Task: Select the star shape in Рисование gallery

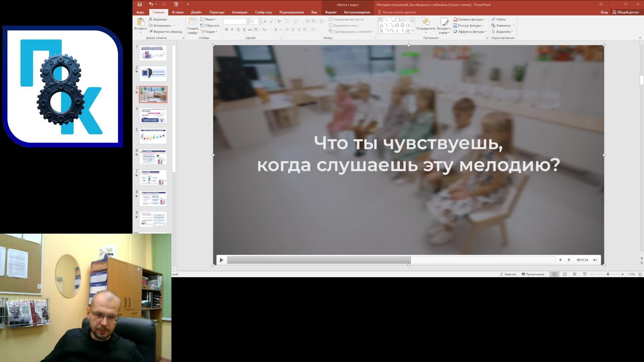Action: click(x=407, y=31)
